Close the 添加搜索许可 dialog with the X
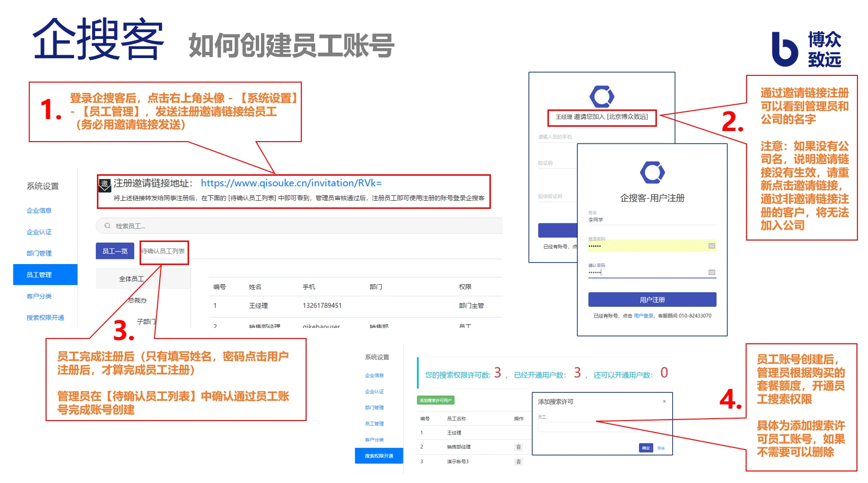 click(x=664, y=401)
